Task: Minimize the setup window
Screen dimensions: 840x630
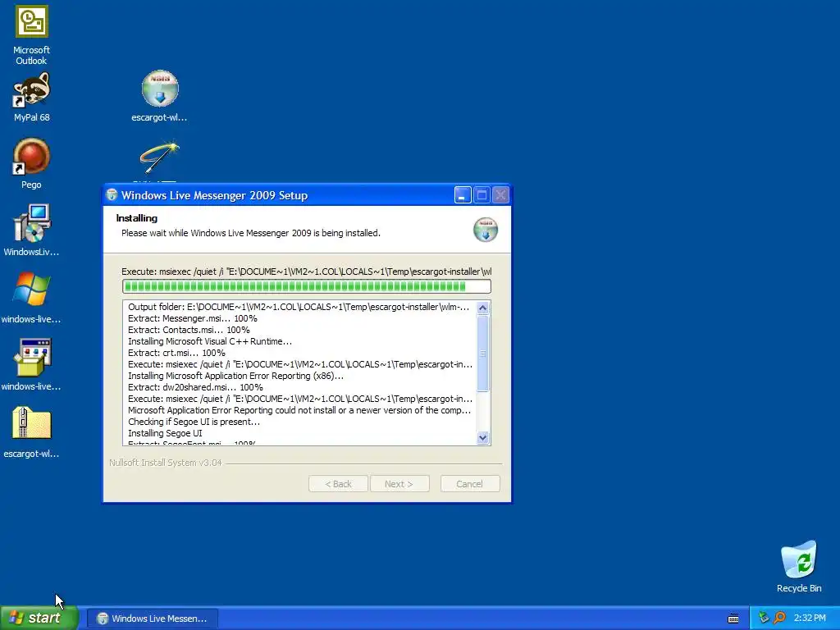Action: [x=463, y=195]
